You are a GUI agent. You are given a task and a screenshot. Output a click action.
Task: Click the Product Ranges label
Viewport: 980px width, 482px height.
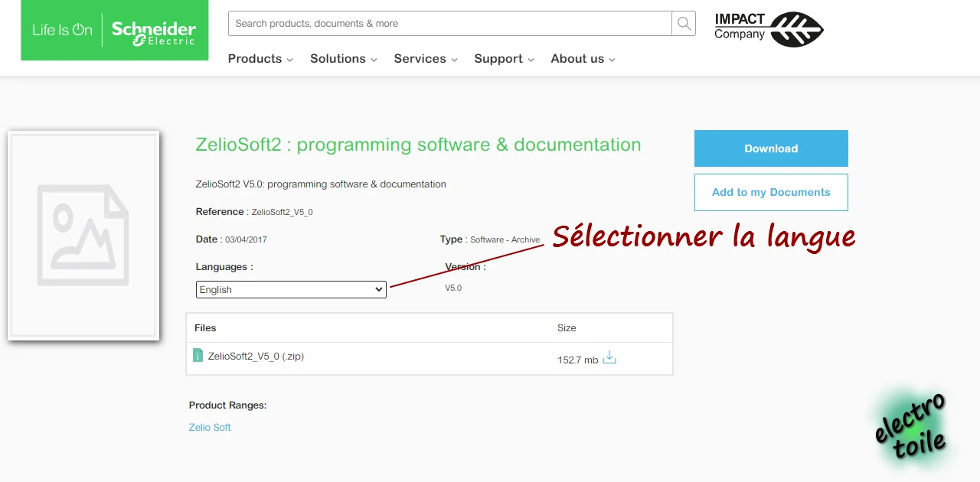point(227,405)
